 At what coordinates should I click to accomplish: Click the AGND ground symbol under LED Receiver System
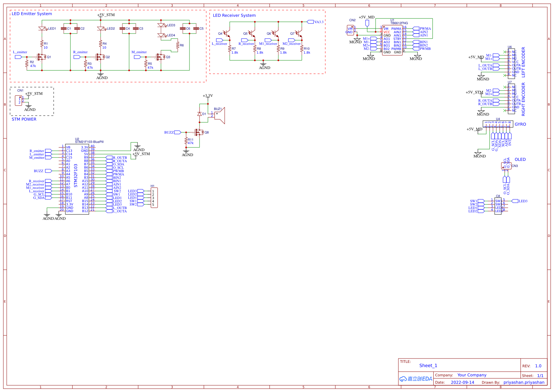[264, 64]
